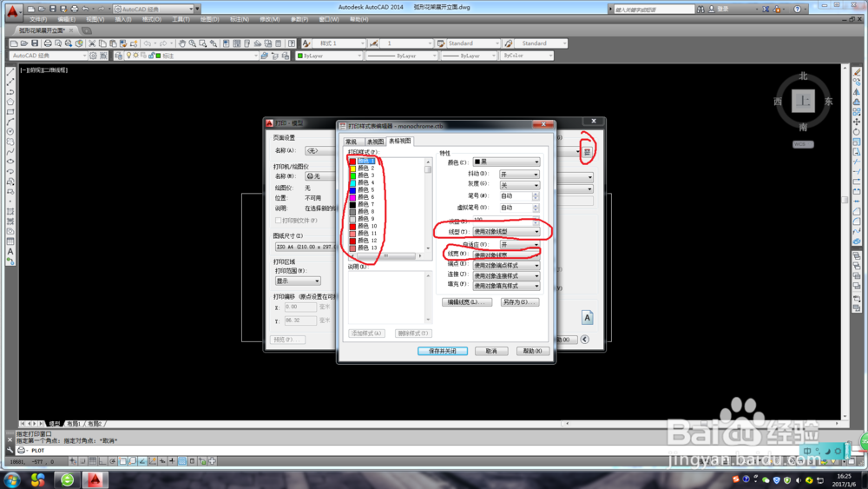Image resolution: width=868 pixels, height=489 pixels.
Task: Open Layer Properties Manager icon
Action: pyautogui.click(x=118, y=56)
